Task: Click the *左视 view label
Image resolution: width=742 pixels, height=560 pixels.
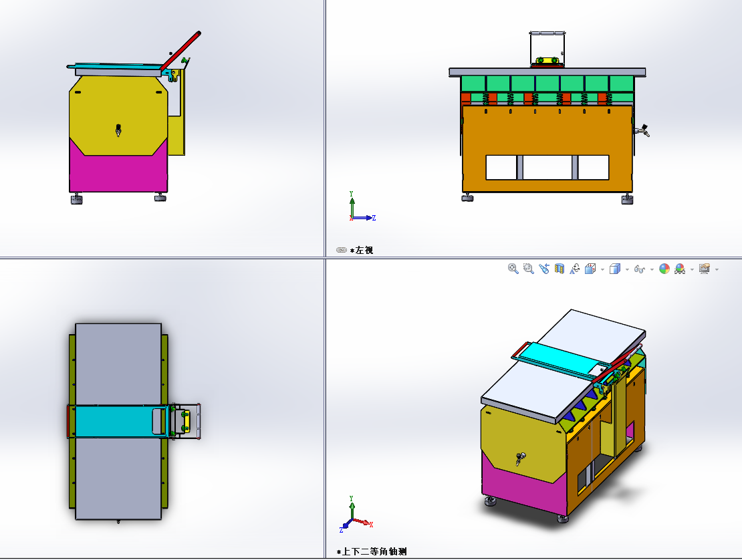Action: (362, 250)
